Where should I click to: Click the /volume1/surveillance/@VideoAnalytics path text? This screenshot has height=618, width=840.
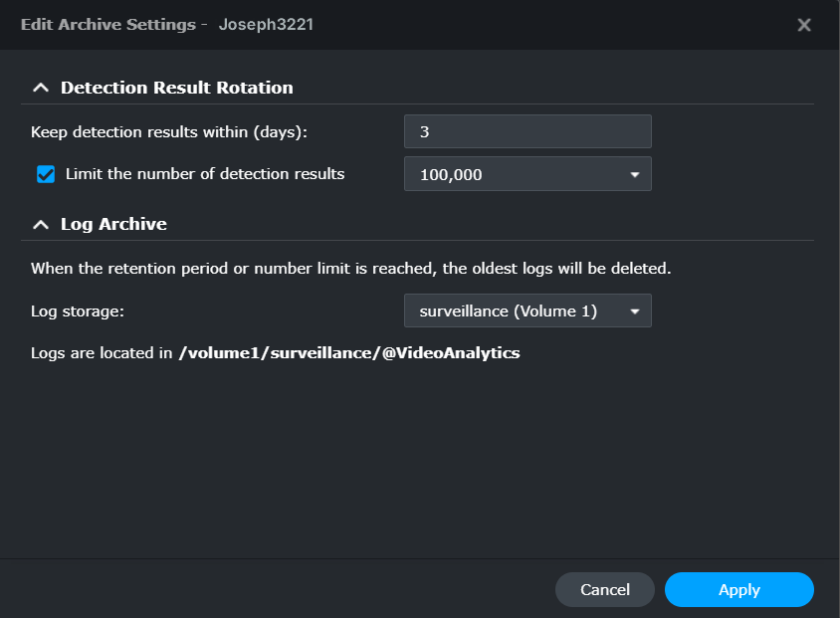(349, 353)
